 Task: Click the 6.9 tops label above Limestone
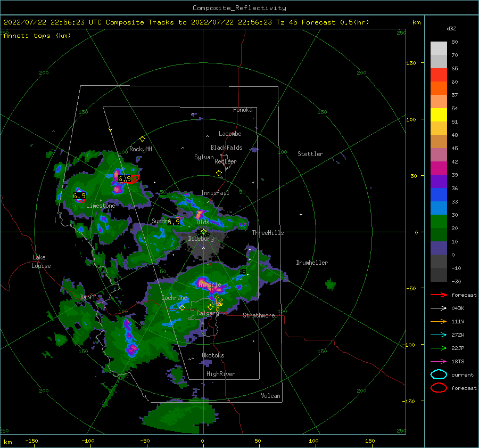pos(79,196)
